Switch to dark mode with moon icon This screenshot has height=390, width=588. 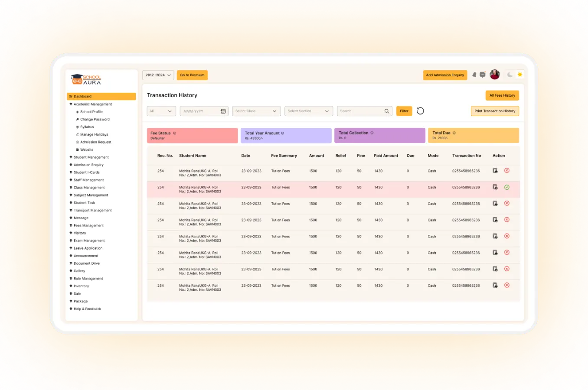[510, 75]
